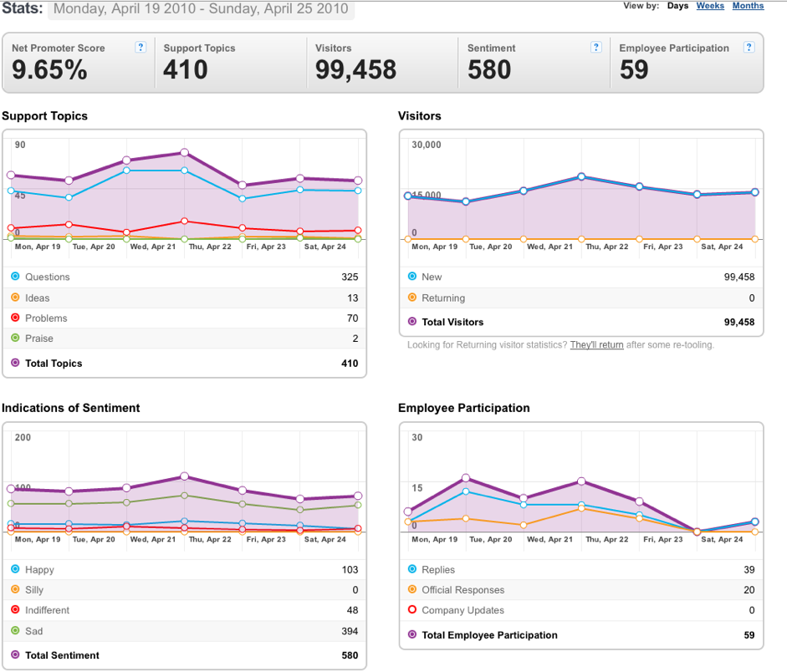Click the green Praise legend marker
This screenshot has height=672, width=787.
[x=15, y=338]
